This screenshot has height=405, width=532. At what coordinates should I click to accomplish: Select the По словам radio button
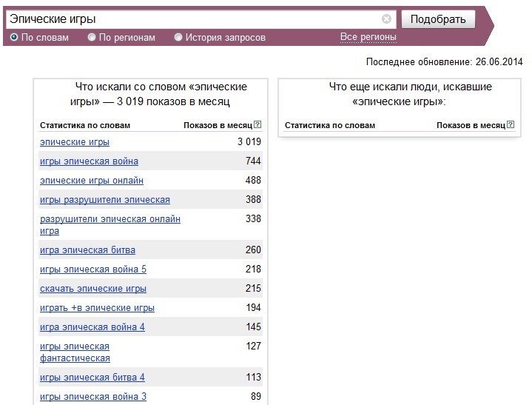click(14, 37)
